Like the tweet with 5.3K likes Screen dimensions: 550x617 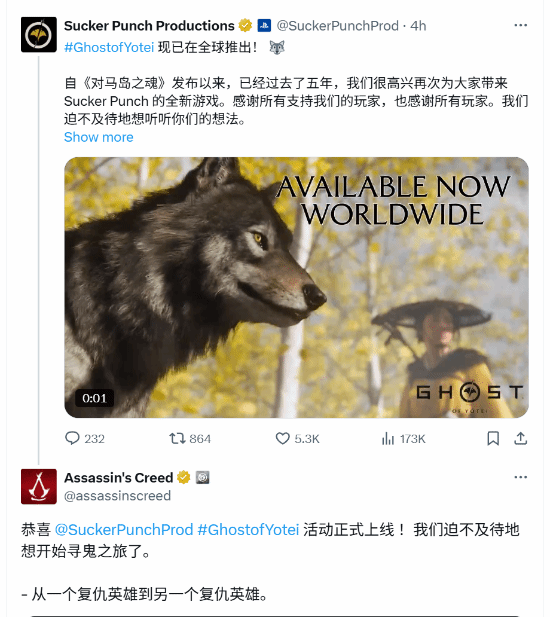[x=297, y=438]
